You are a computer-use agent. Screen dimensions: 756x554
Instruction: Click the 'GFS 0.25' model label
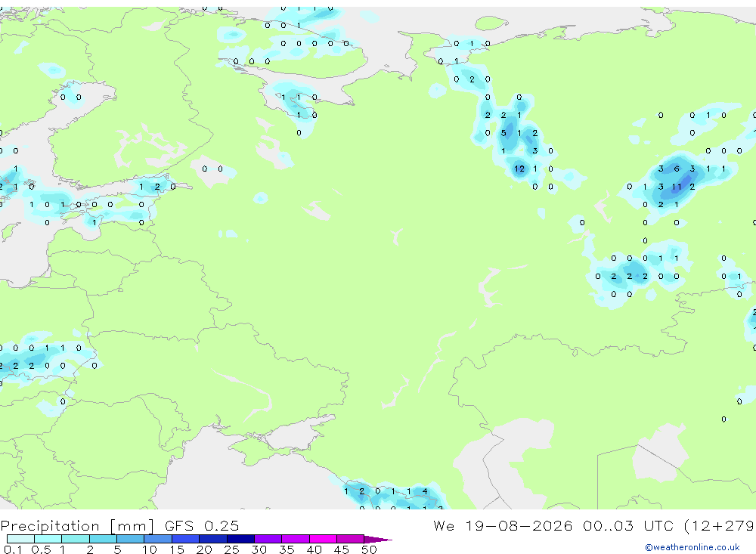click(202, 525)
